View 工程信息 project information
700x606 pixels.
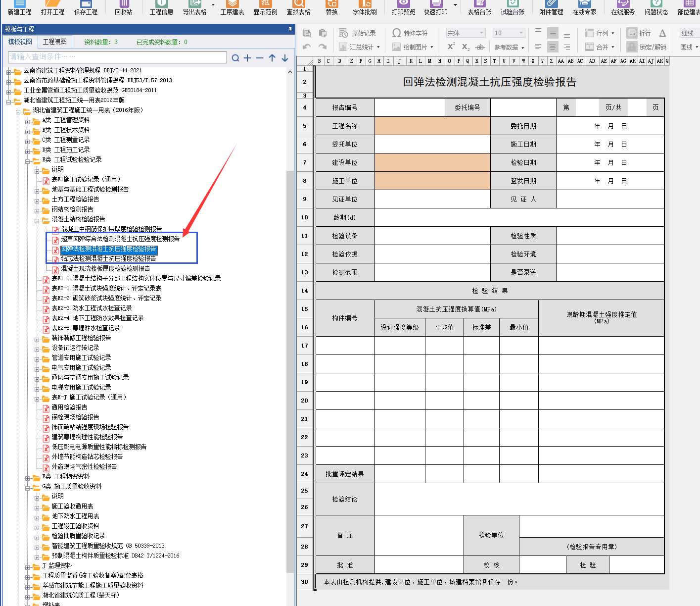(x=161, y=7)
